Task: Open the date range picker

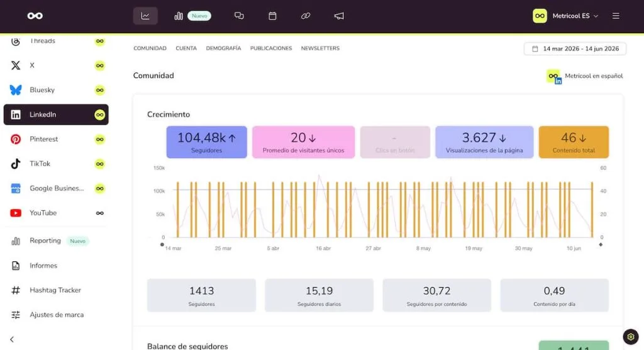Action: coord(575,48)
